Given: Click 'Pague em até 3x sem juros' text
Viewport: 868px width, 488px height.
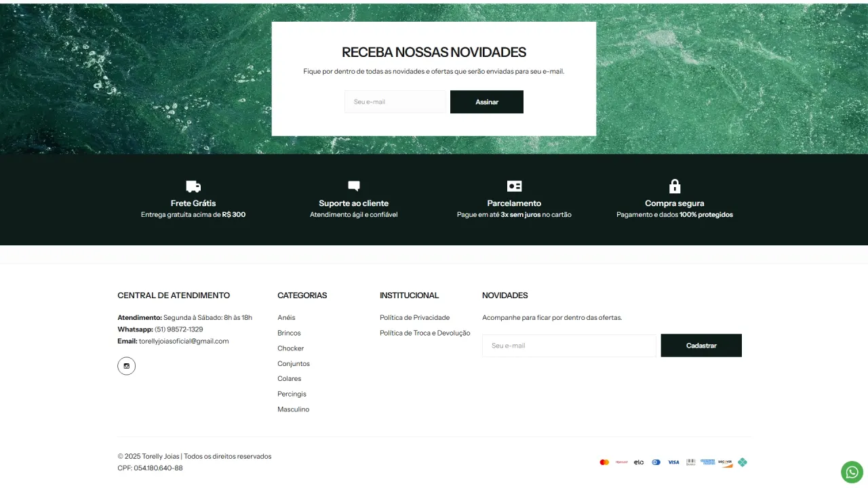Looking at the screenshot, I should (514, 215).
